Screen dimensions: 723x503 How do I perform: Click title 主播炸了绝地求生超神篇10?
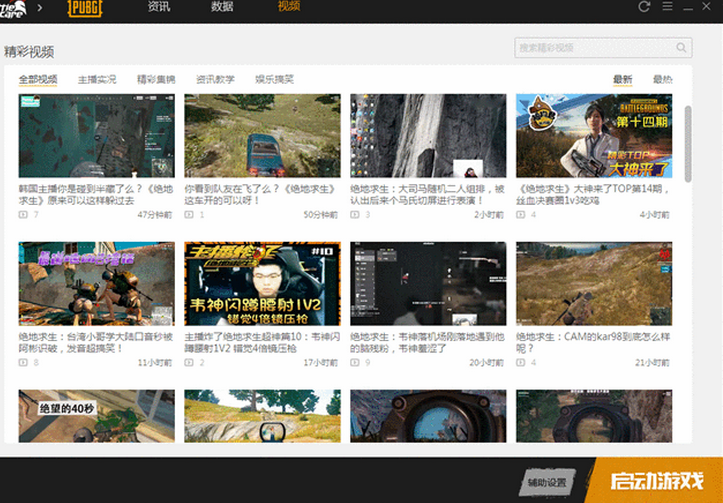262,343
